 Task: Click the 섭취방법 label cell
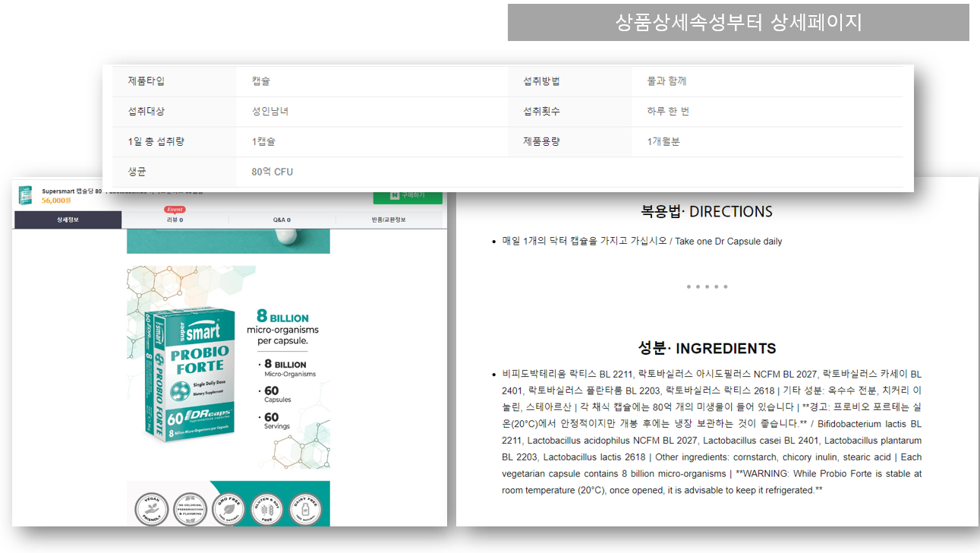pos(569,81)
